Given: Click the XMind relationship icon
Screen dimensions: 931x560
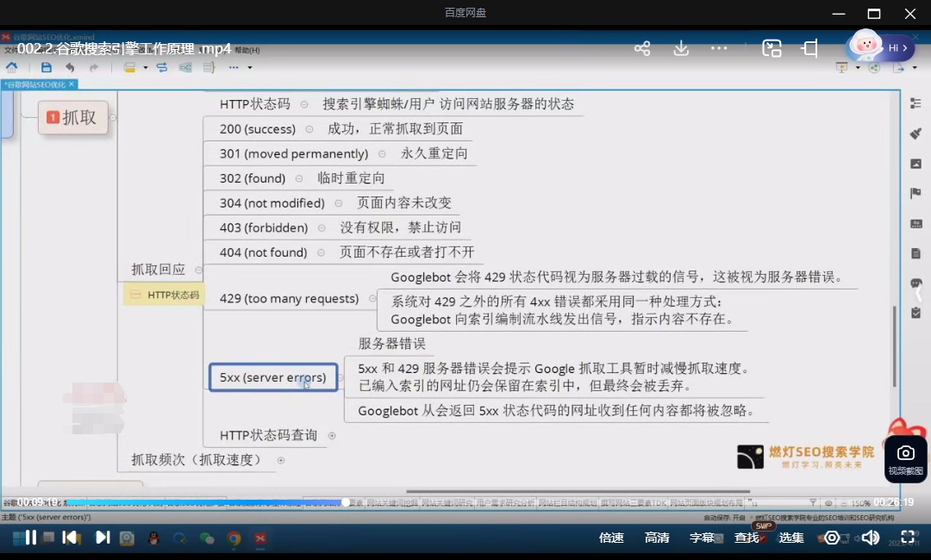Looking at the screenshot, I should coord(161,67).
